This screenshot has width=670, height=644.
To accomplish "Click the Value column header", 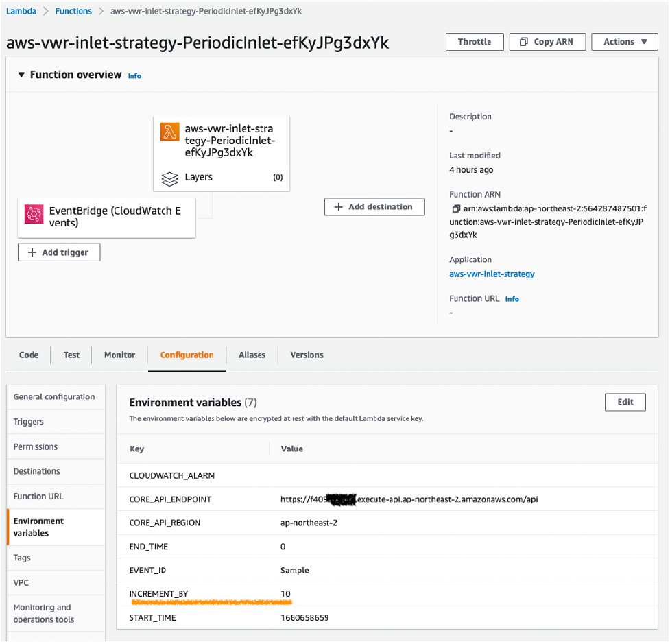I will point(292,449).
